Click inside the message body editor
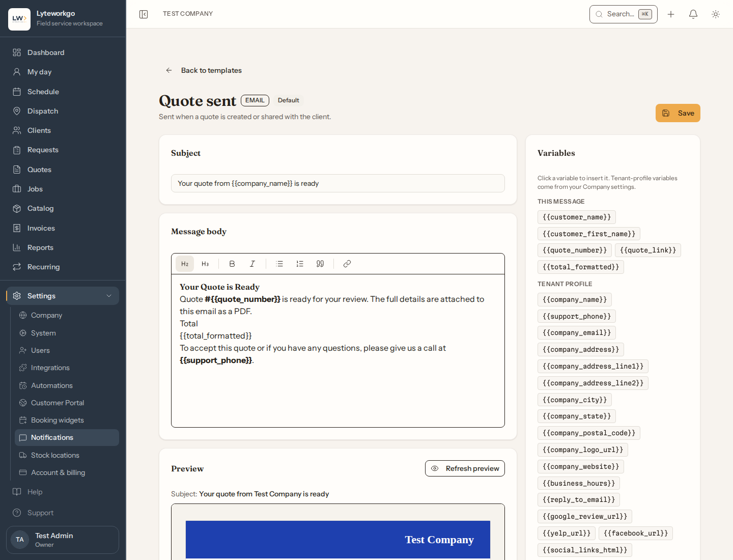Viewport: 733px width, 560px height. (x=338, y=350)
